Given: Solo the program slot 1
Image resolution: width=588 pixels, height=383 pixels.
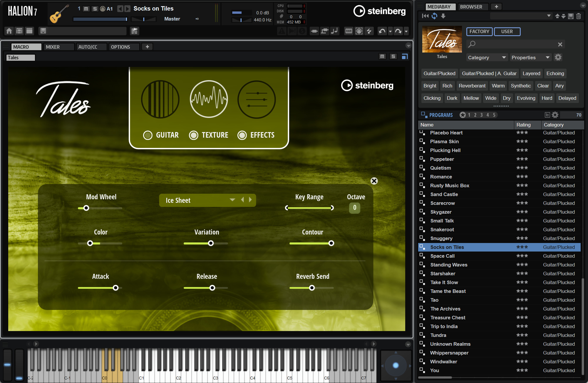Looking at the screenshot, I should point(95,9).
